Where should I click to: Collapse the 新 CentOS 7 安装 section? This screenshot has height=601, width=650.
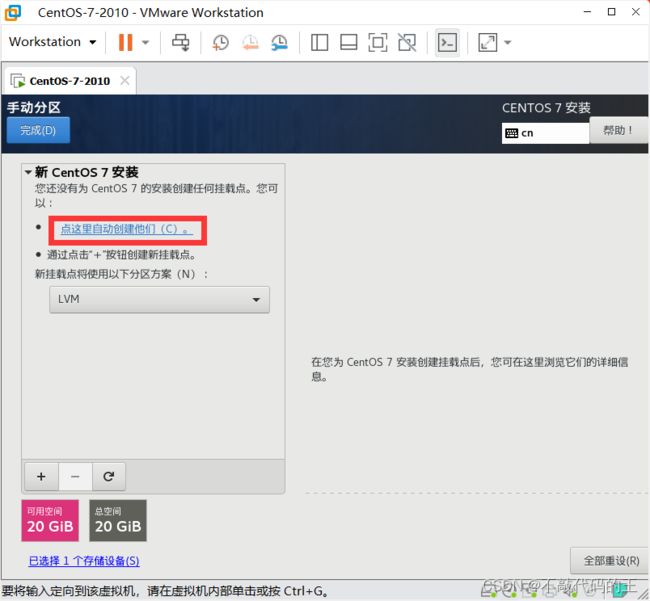[x=28, y=172]
